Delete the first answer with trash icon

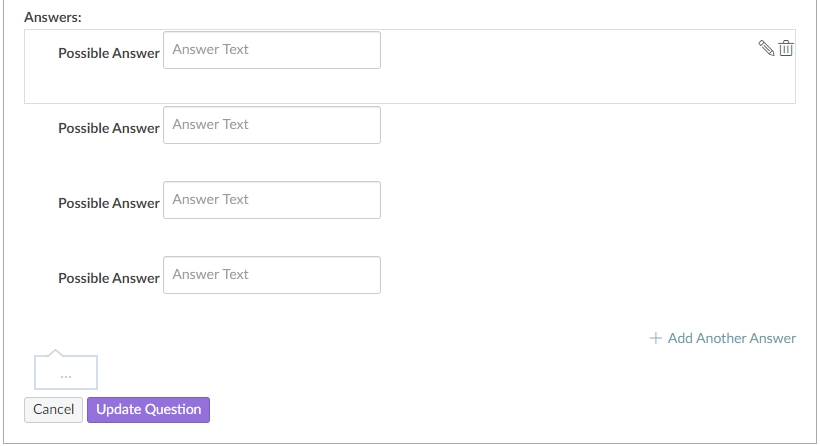[x=786, y=48]
